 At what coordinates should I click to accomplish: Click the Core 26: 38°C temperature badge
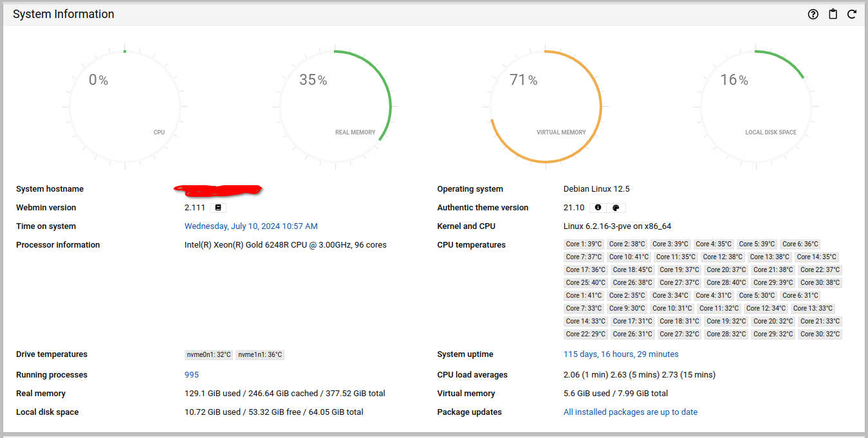coord(633,283)
